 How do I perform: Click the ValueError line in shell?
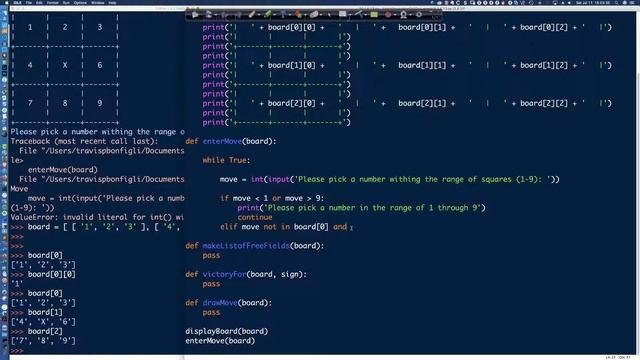tap(97, 217)
